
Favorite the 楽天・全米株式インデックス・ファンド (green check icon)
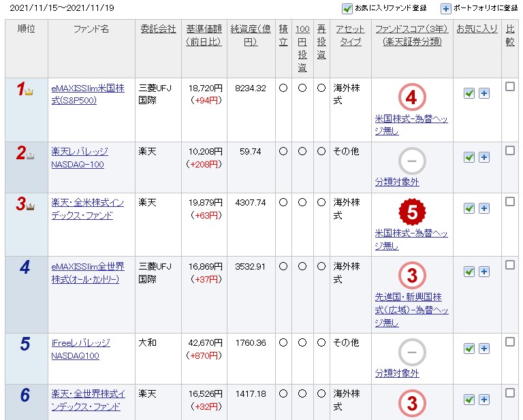(469, 208)
